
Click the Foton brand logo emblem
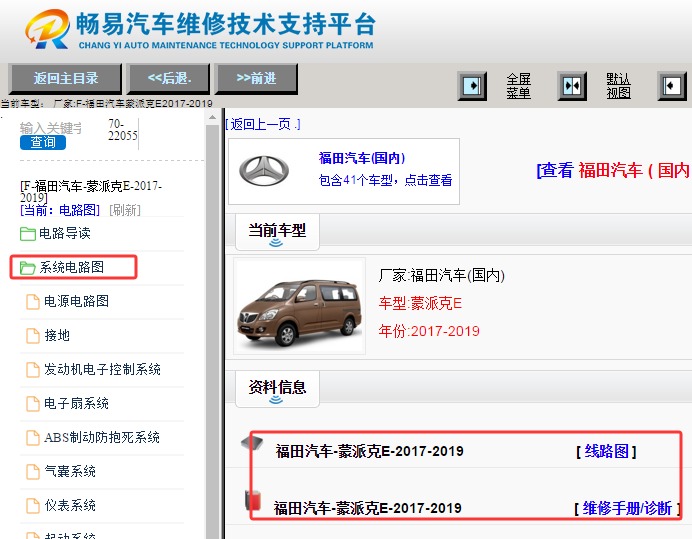point(264,171)
